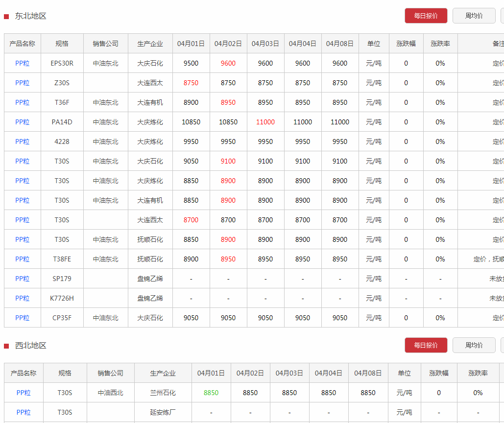Open PP粒 link in PA14D row
The width and height of the screenshot is (504, 423).
(23, 122)
